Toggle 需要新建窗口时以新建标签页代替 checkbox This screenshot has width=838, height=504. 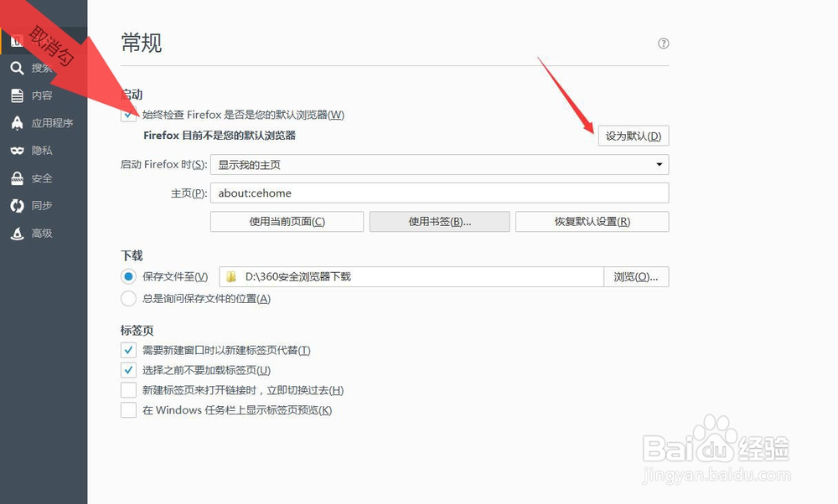coord(128,350)
